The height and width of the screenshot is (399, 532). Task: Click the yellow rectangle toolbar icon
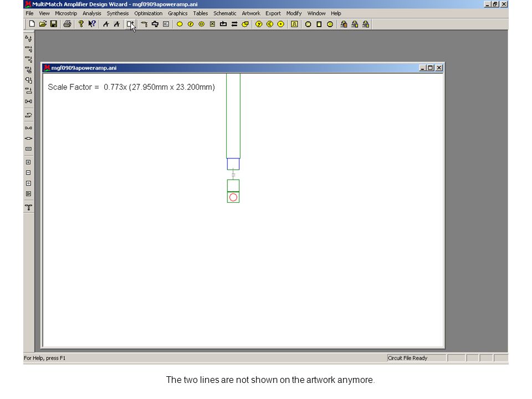pos(319,24)
